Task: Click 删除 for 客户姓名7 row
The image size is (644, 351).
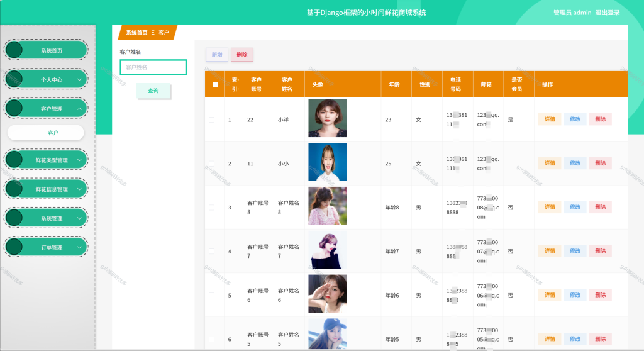Action: [601, 251]
